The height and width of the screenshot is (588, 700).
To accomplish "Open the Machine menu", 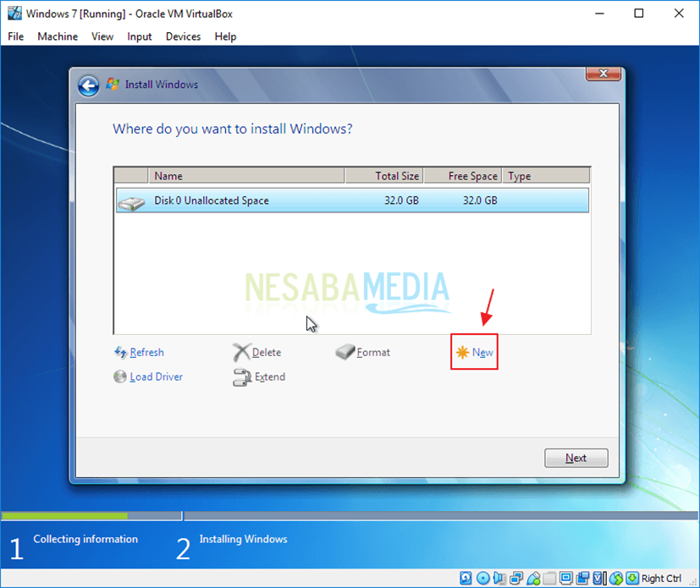I will 58,36.
